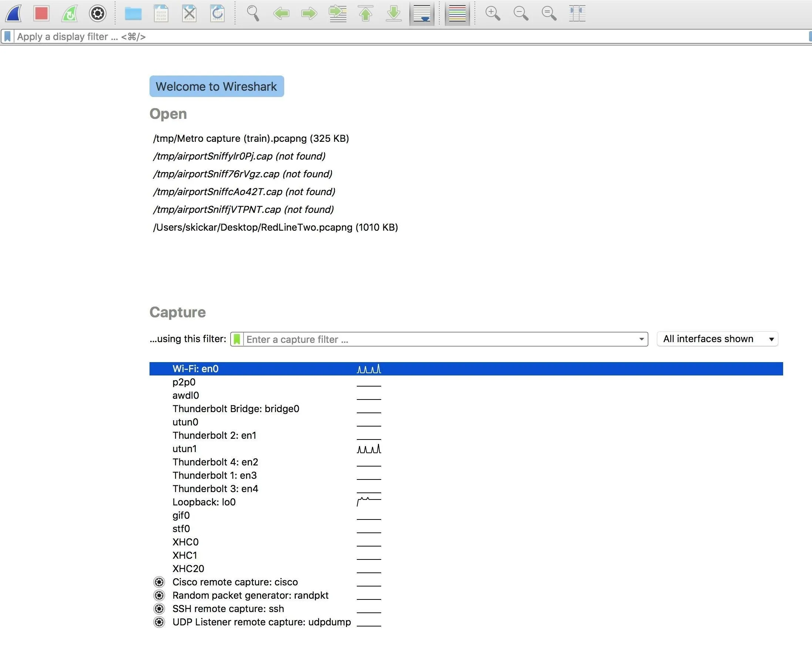This screenshot has width=812, height=645.
Task: Start capturing packets with shark fin icon
Action: [x=14, y=14]
